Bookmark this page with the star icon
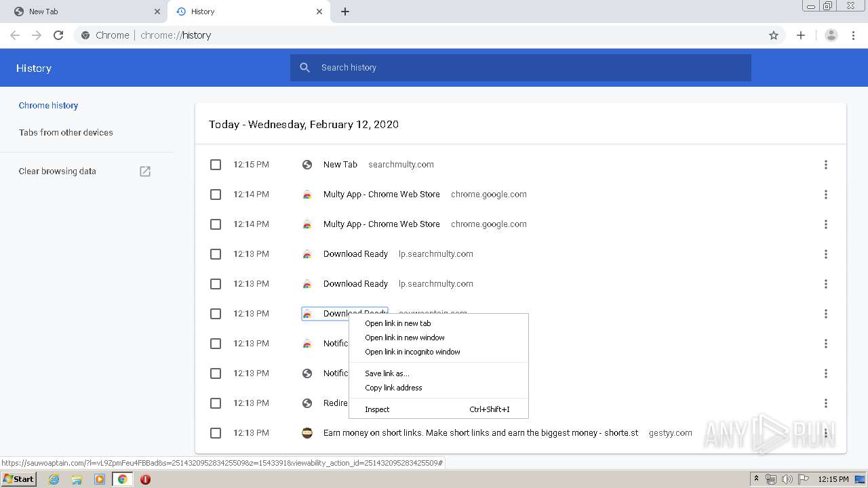 click(x=774, y=35)
